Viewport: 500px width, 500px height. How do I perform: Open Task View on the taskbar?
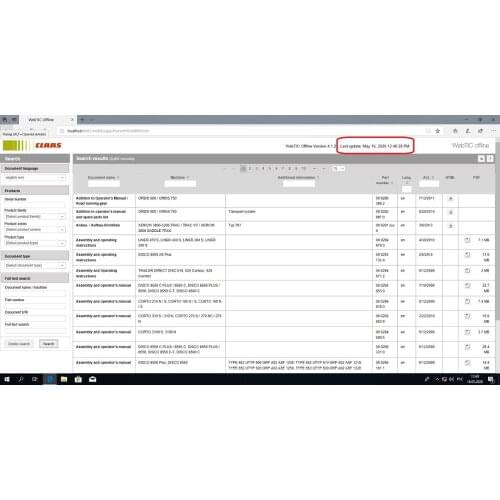(x=35, y=379)
